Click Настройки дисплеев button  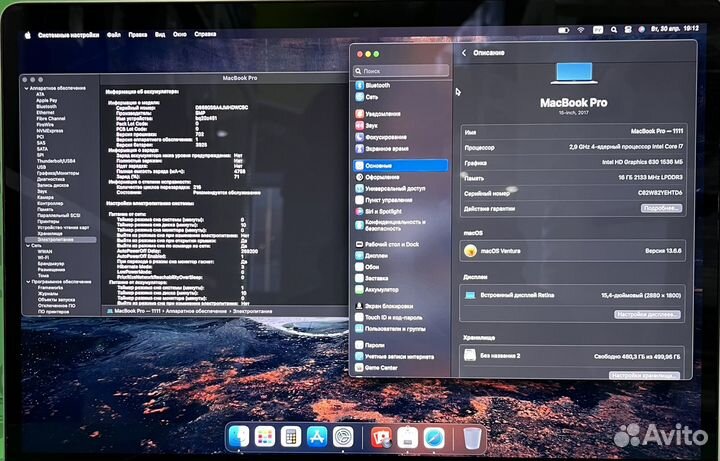click(x=647, y=315)
